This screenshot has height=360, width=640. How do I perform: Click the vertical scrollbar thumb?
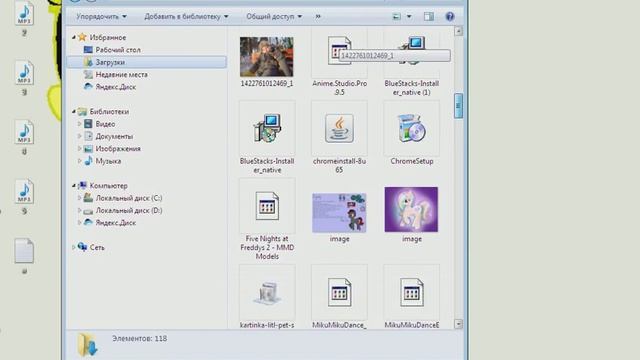pyautogui.click(x=458, y=106)
